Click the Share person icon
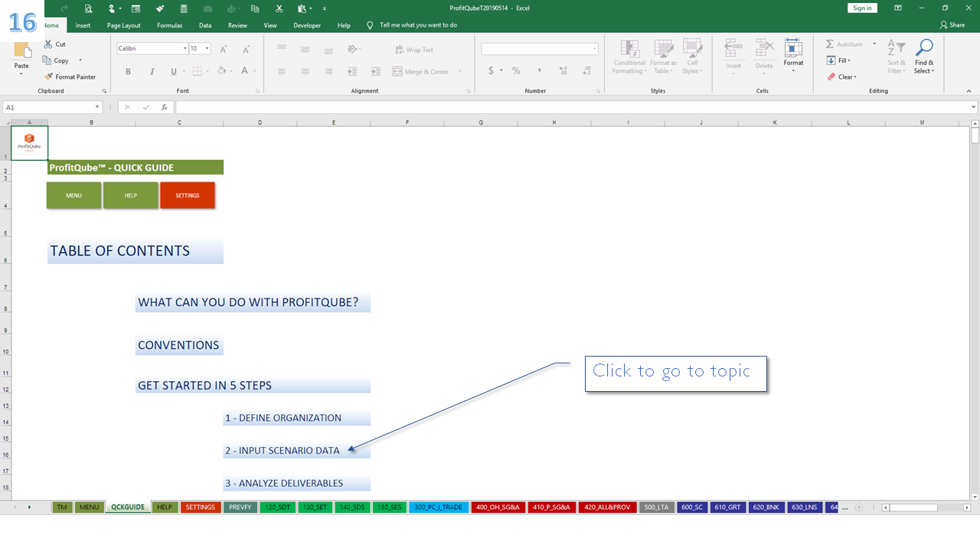980x551 pixels. 942,25
